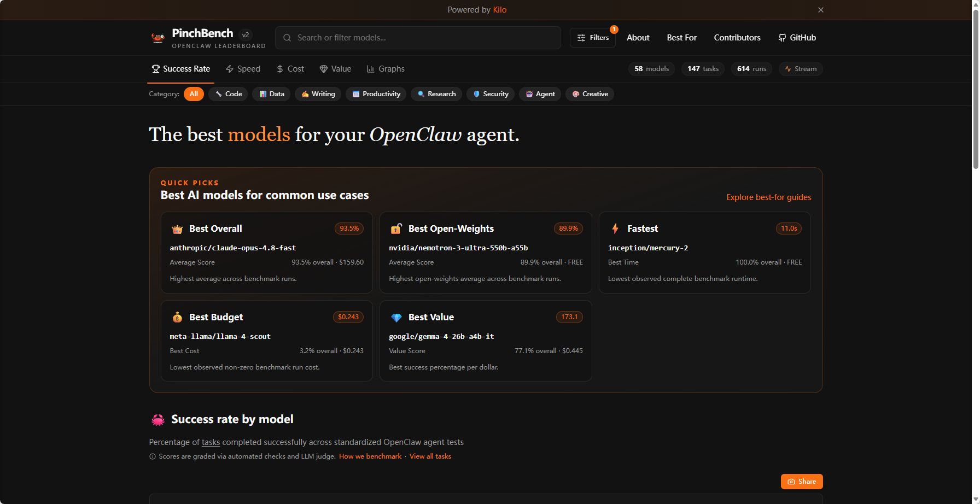Filter by Code category

point(229,94)
